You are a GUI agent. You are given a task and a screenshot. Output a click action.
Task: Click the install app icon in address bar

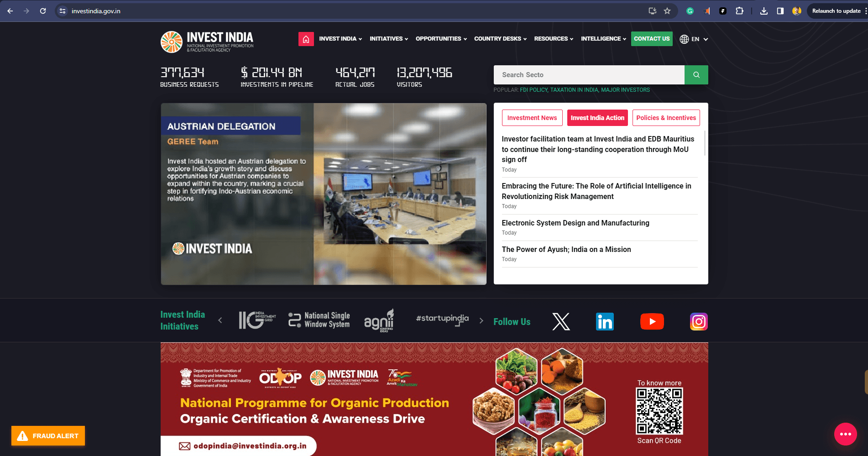652,11
